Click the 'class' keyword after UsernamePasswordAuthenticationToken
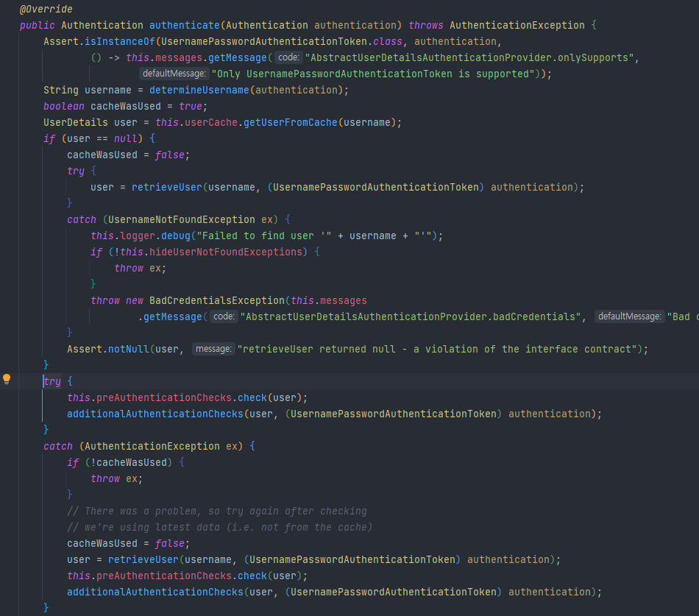This screenshot has width=699, height=616. (387, 41)
